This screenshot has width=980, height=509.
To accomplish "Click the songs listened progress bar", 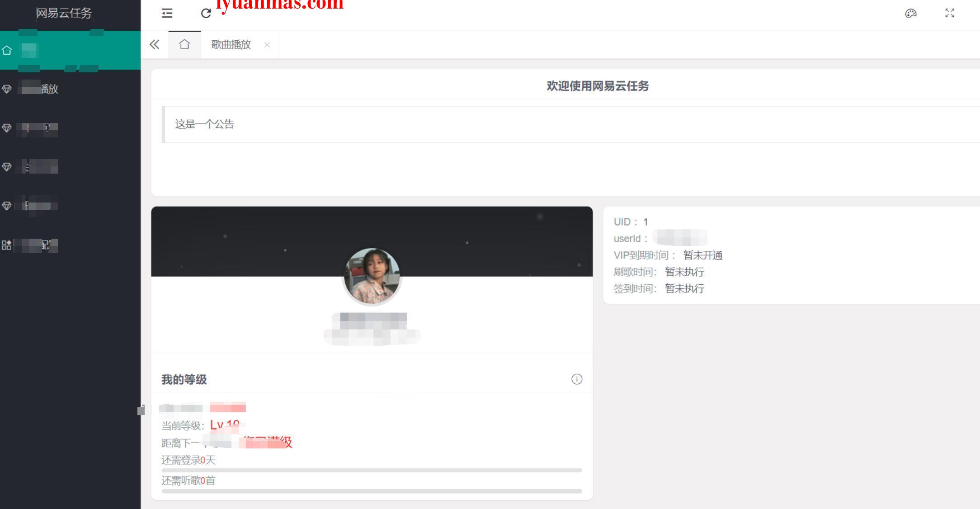I will click(372, 491).
